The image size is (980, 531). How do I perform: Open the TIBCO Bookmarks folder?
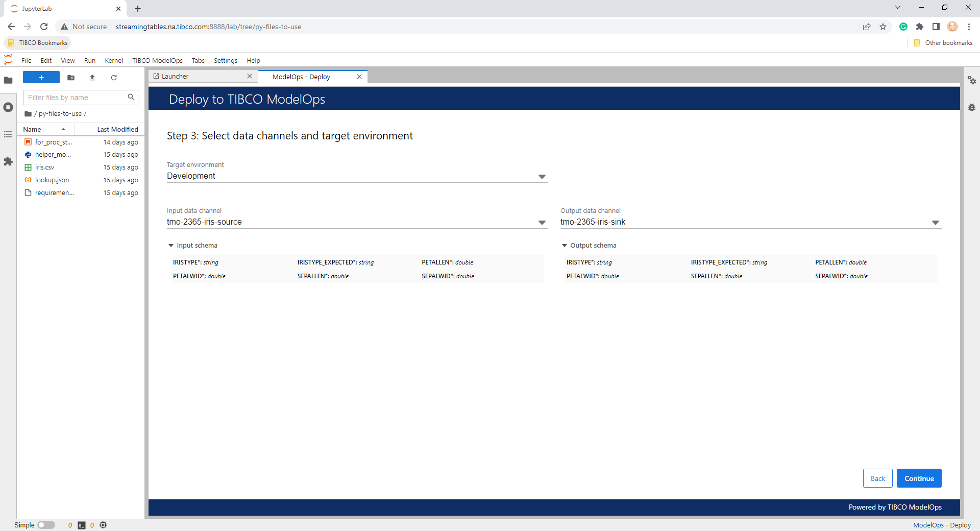click(x=38, y=43)
